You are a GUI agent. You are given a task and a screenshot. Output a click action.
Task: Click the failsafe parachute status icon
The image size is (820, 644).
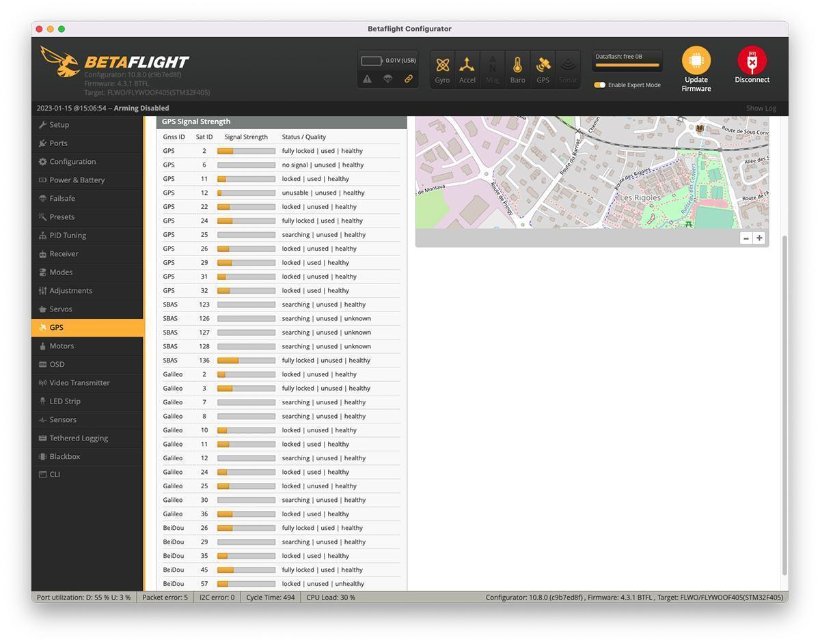tap(387, 79)
